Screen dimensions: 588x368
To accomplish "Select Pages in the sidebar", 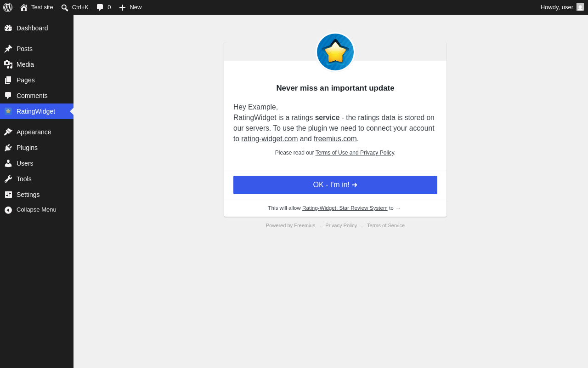I will (37, 80).
